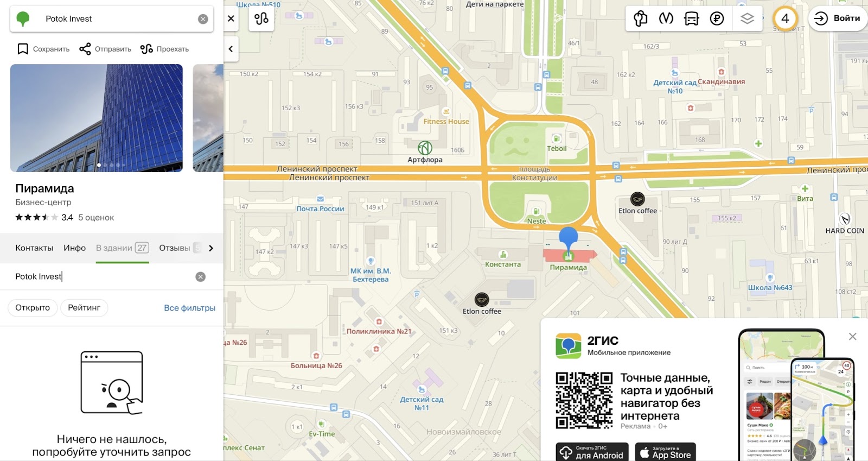The height and width of the screenshot is (461, 868).
Task: Click the Сохранить bookmark icon
Action: tap(23, 49)
